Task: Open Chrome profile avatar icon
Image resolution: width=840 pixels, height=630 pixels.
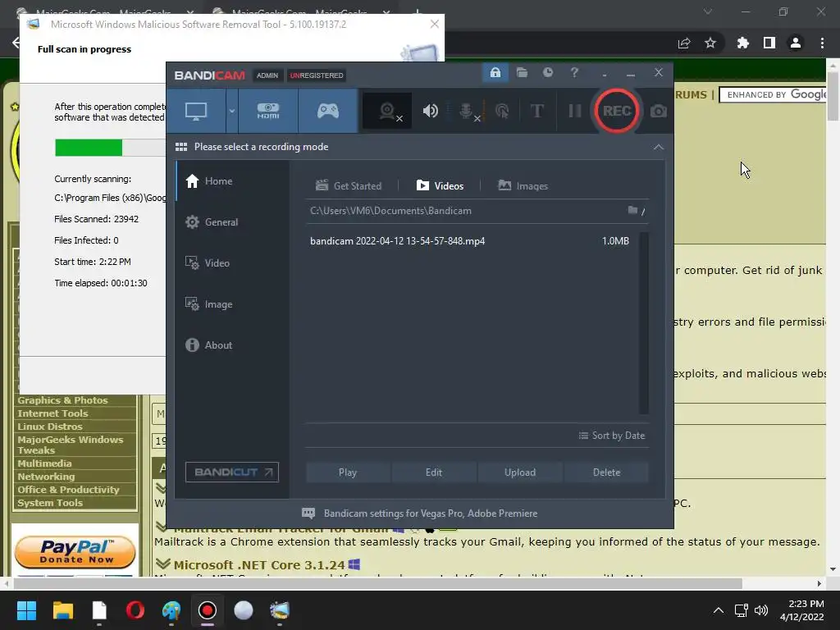Action: (x=796, y=43)
